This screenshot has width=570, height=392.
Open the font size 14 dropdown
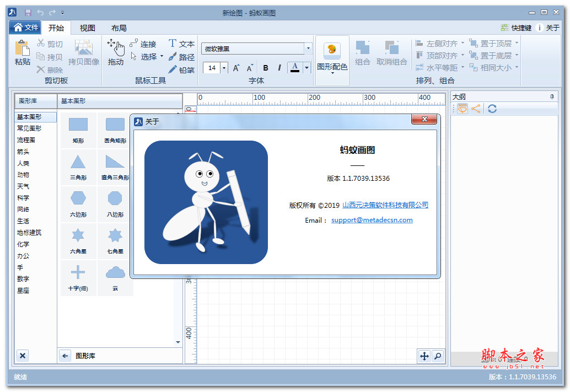point(224,68)
